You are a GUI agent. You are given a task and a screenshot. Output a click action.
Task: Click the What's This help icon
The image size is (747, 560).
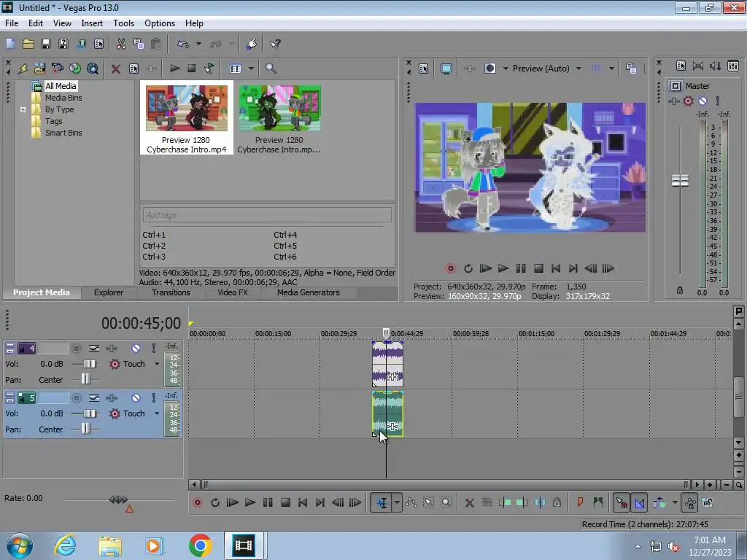point(275,44)
